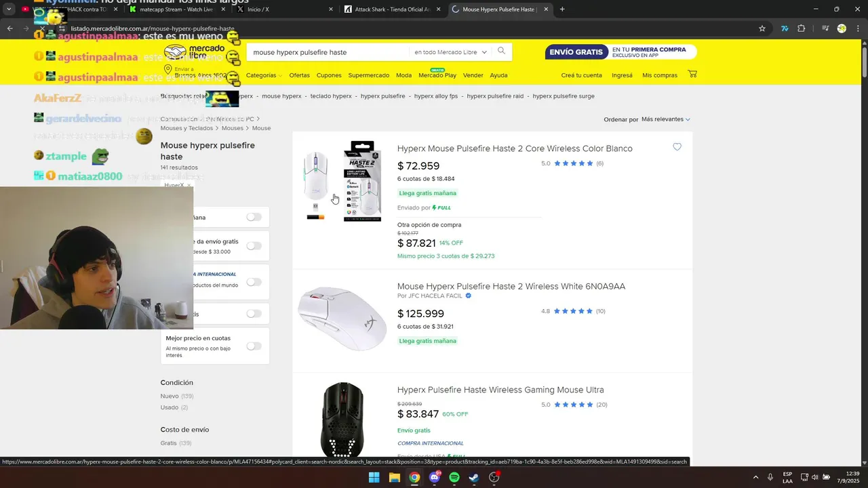Click the Envío gratis primera compra banner

(620, 52)
